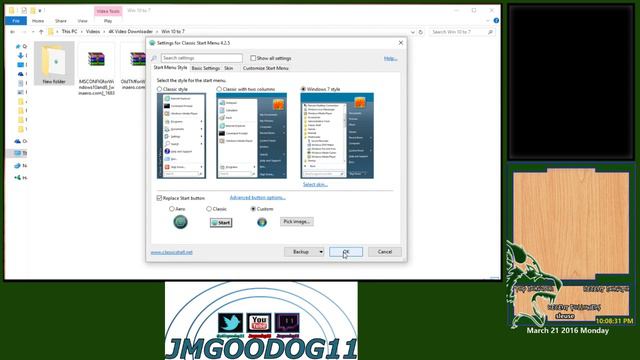Click the Backup button

[x=301, y=252]
